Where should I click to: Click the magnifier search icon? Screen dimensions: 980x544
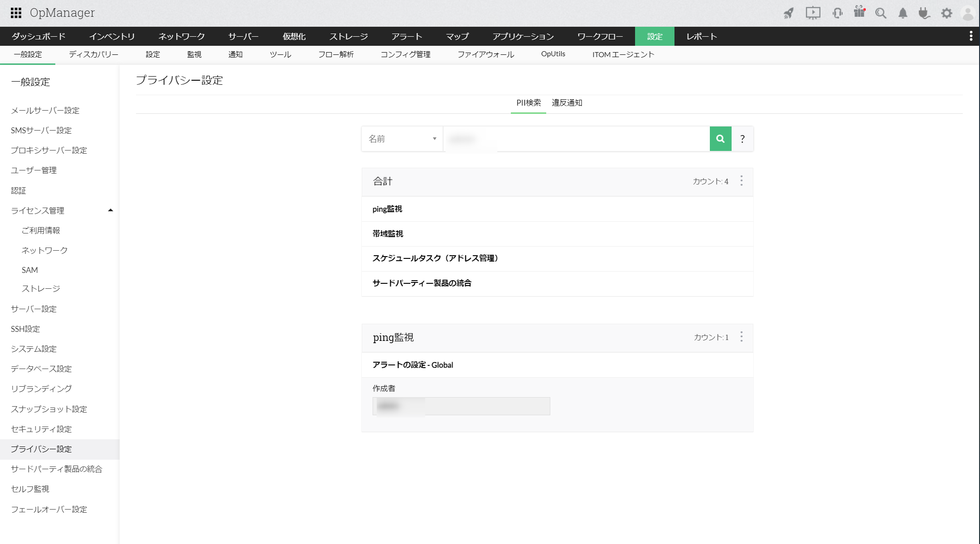[881, 13]
